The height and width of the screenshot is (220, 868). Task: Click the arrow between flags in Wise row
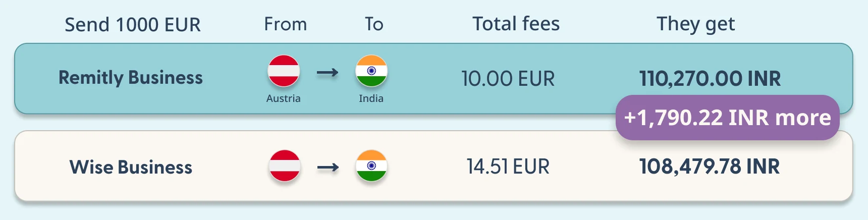pyautogui.click(x=328, y=167)
